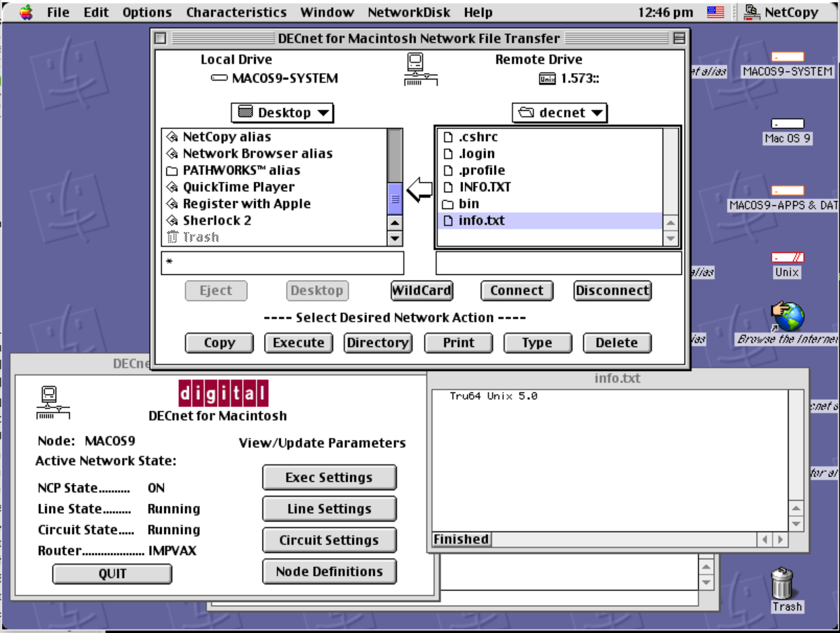Select the PATHWORKS alias folder icon

pos(172,171)
